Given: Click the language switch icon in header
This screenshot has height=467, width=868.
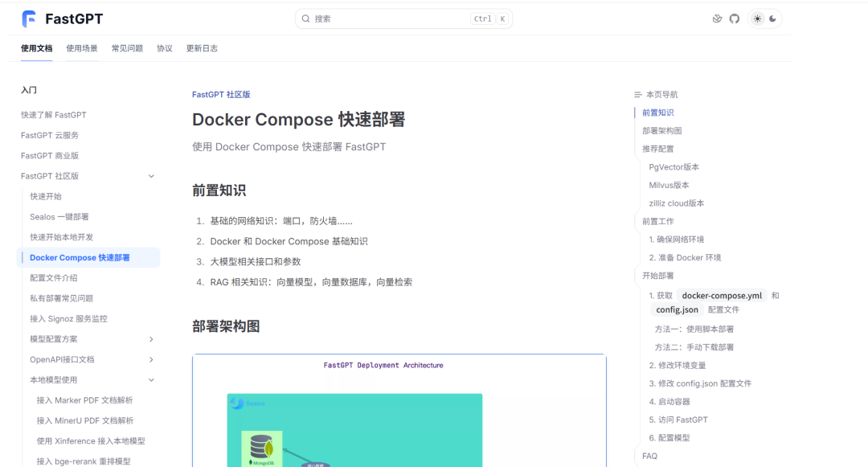Looking at the screenshot, I should pyautogui.click(x=717, y=18).
